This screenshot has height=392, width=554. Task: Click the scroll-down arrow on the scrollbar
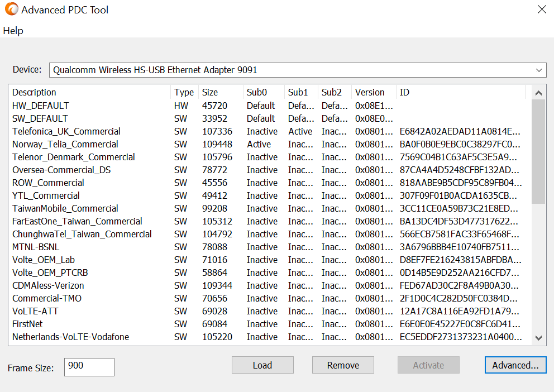tap(538, 337)
